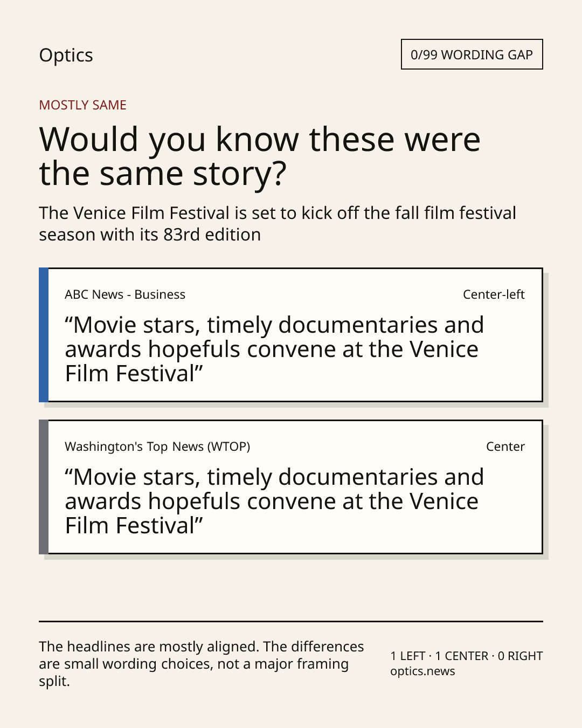Click the 'Would you know these were' headline
This screenshot has height=728, width=582.
coord(260,139)
